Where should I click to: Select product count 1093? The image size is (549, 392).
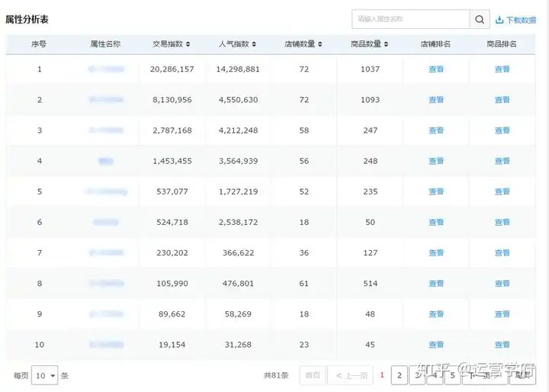click(x=370, y=100)
